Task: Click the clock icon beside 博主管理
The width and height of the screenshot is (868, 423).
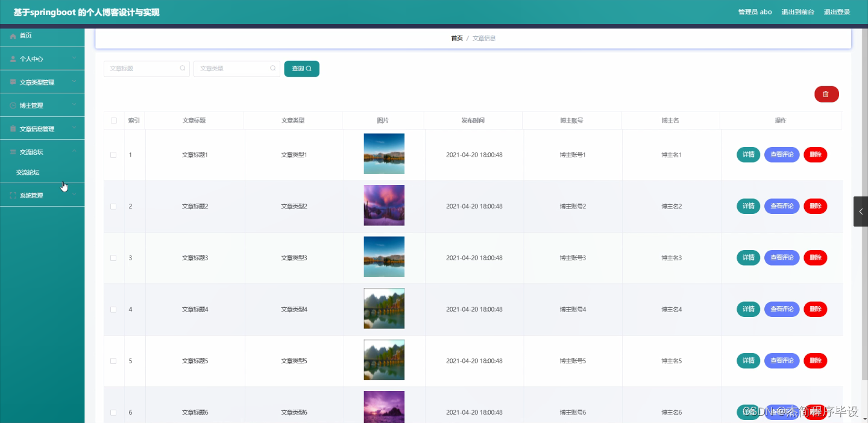Action: click(x=13, y=104)
